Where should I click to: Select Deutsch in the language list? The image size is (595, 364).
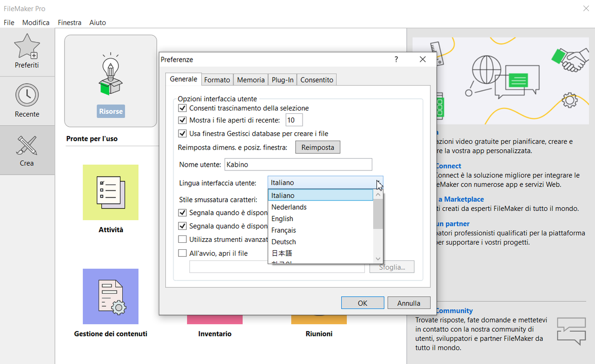[321, 242]
